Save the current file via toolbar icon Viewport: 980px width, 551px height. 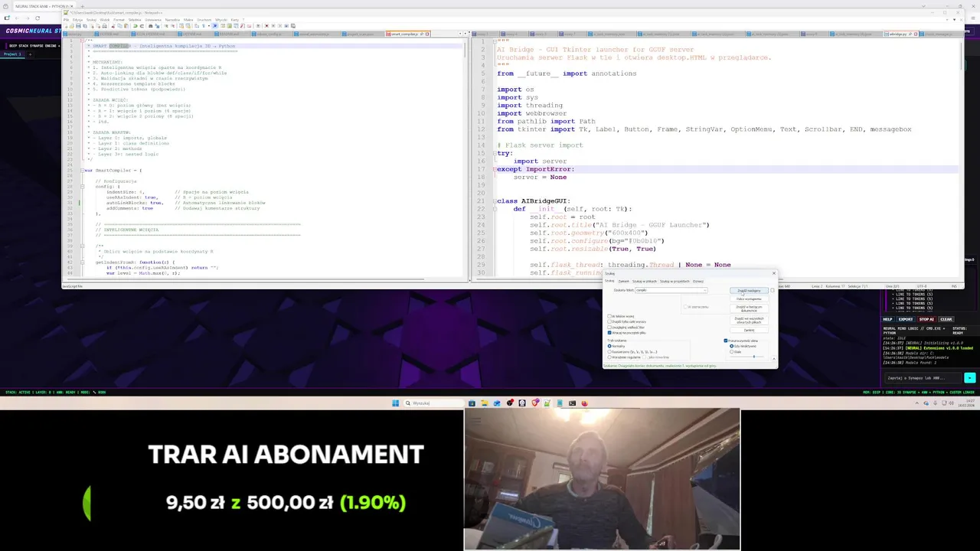78,26
